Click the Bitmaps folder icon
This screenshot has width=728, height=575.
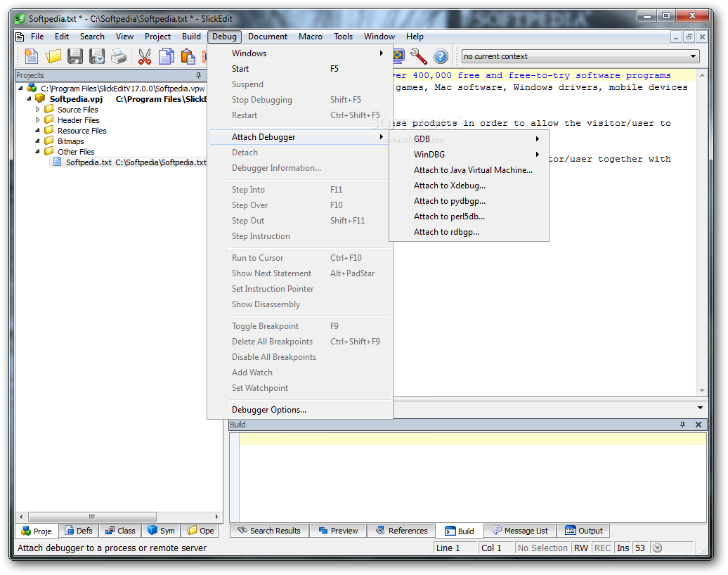tap(48, 141)
